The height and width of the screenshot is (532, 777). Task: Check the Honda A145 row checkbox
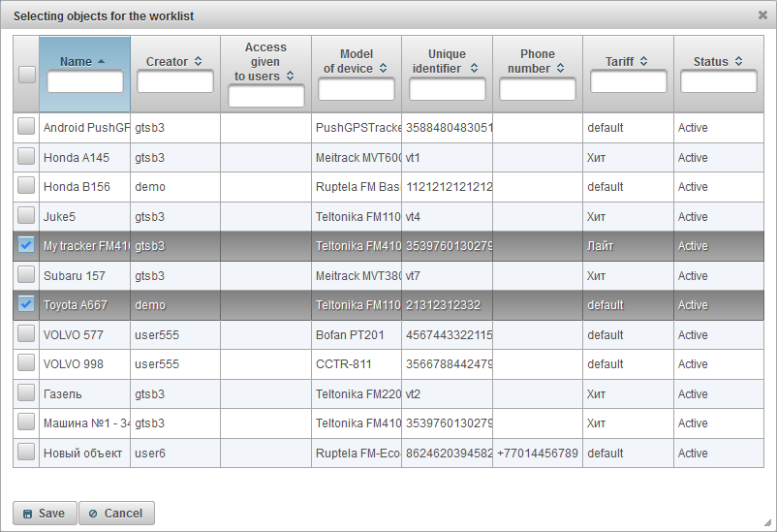26,157
